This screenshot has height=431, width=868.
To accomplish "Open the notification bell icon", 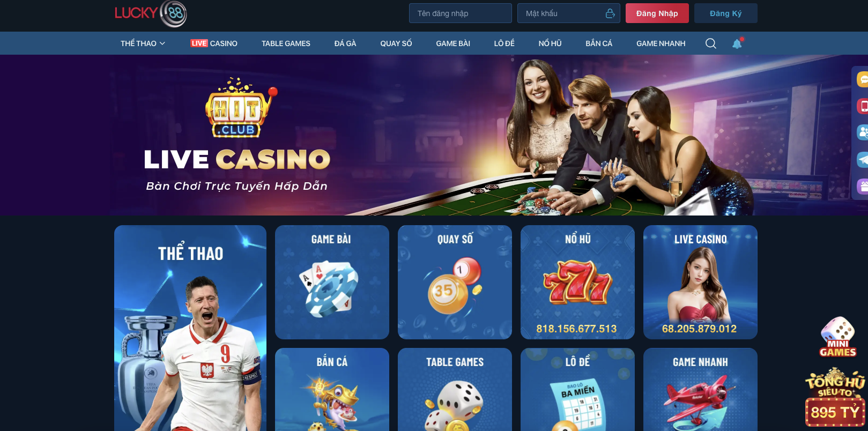I will tap(737, 43).
